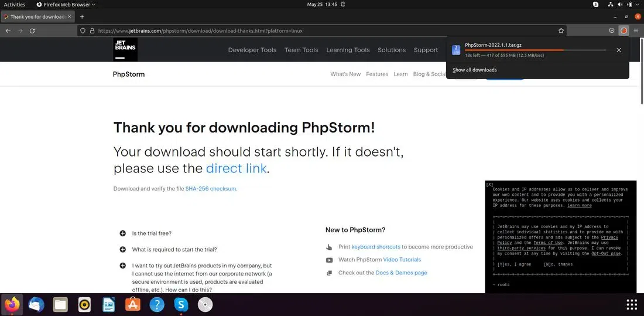644x316 pixels.
Task: Launch LibreOffice Writer from dock
Action: point(108,305)
